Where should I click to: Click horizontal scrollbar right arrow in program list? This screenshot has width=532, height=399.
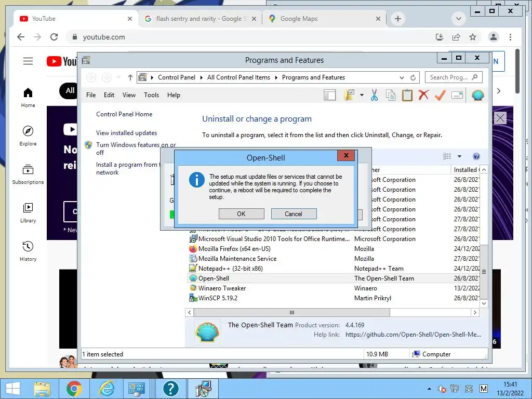475,312
